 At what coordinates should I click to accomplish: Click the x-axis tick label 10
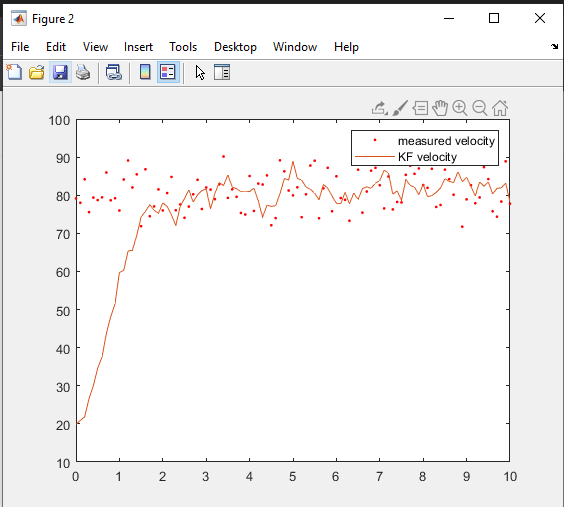tap(510, 477)
